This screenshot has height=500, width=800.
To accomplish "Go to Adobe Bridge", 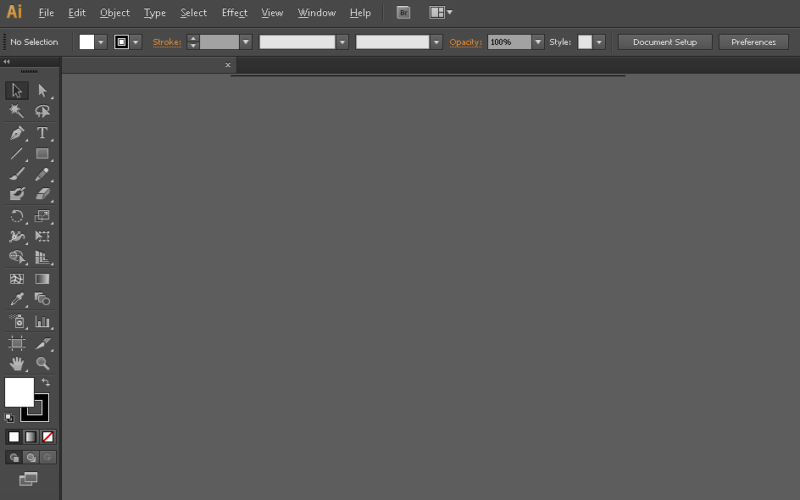I will point(403,13).
